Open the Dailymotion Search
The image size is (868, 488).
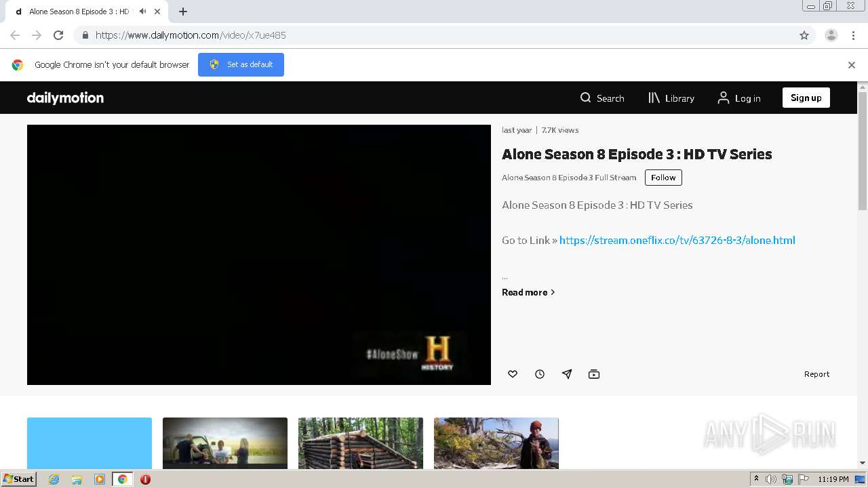[x=602, y=98]
